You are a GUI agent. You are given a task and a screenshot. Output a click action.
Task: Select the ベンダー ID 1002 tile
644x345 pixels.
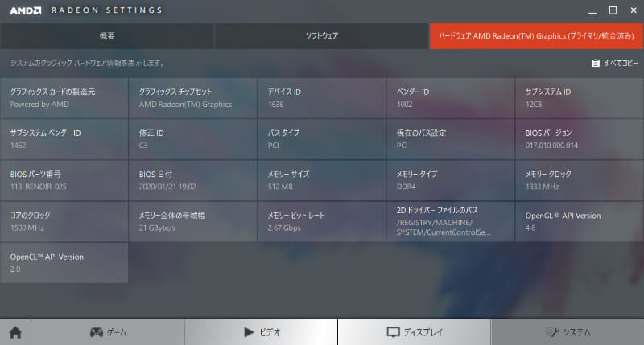(450, 98)
